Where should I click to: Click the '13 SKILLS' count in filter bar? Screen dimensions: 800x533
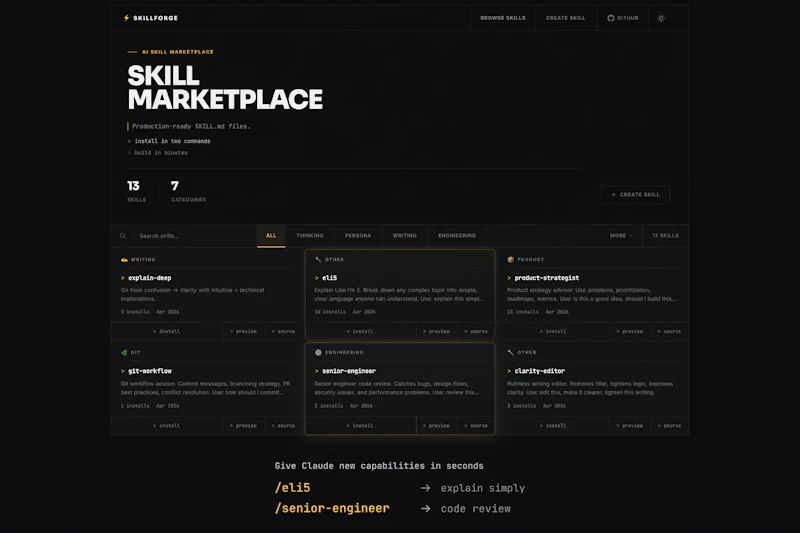pyautogui.click(x=665, y=236)
